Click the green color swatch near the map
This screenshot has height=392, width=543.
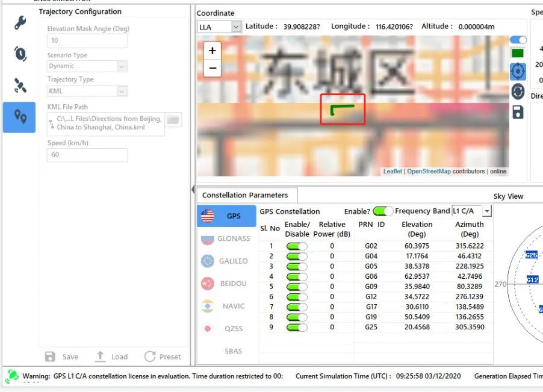click(517, 53)
